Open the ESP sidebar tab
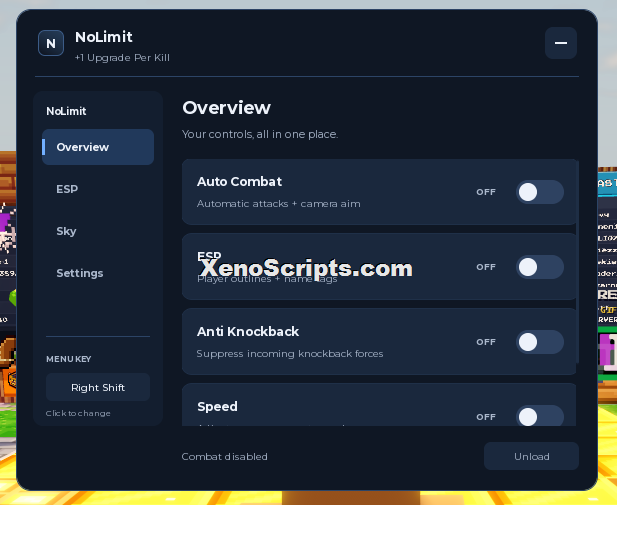Screen dimensions: 617x535 pyautogui.click(x=98, y=189)
